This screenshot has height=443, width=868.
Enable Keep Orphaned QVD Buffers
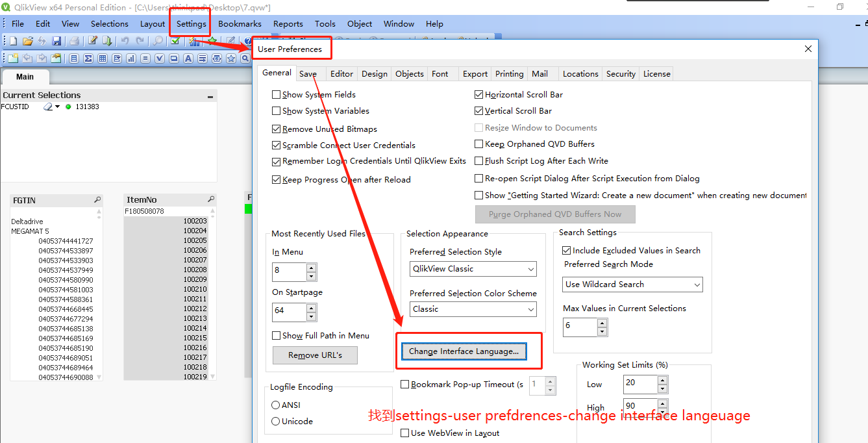click(x=479, y=144)
